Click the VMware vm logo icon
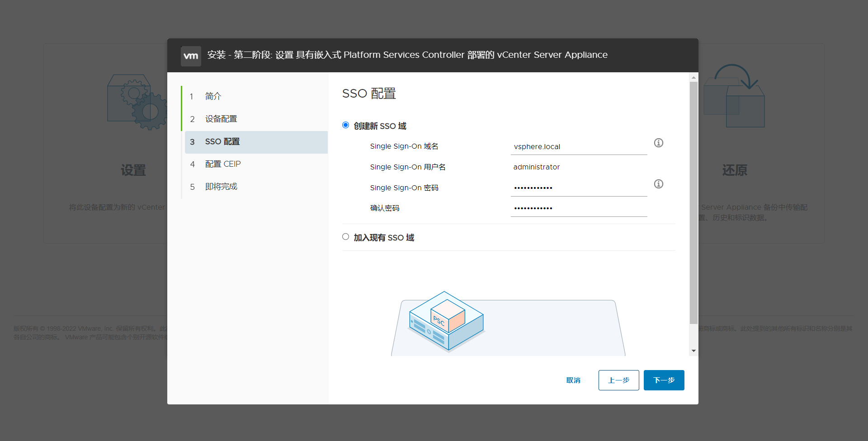The image size is (868, 441). 191,56
